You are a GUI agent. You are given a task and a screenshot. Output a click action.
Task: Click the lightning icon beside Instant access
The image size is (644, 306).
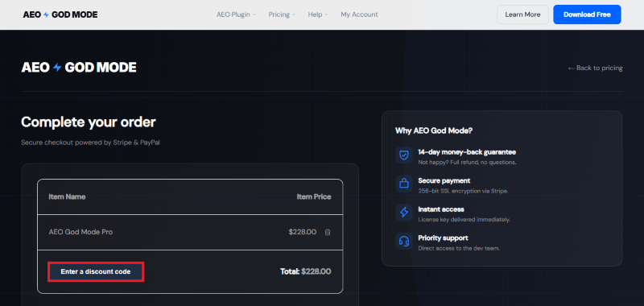click(x=404, y=213)
